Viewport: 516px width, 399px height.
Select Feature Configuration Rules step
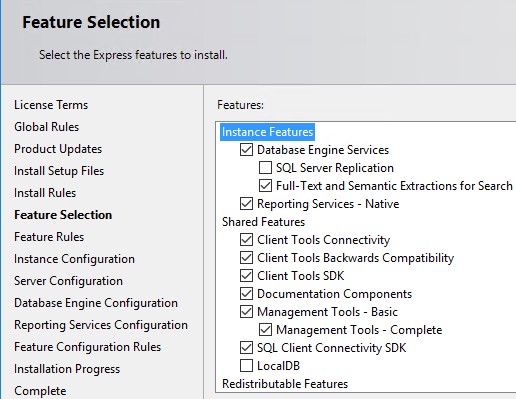point(88,347)
